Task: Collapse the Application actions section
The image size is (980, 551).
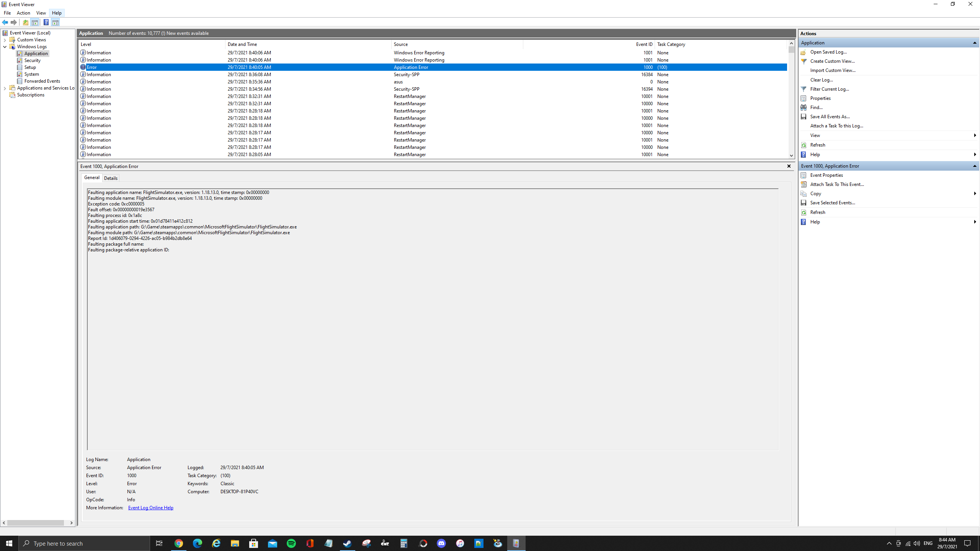Action: (x=974, y=43)
